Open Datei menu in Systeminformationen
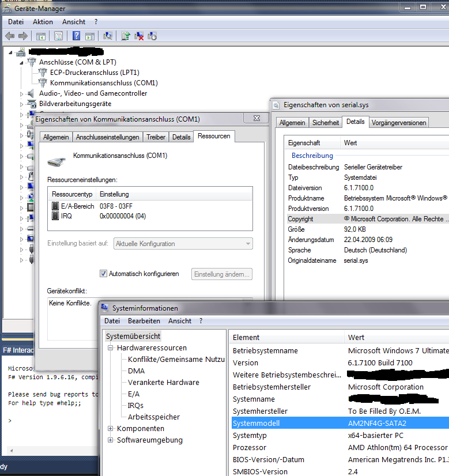Viewport: 449px width, 476px height. (112, 321)
